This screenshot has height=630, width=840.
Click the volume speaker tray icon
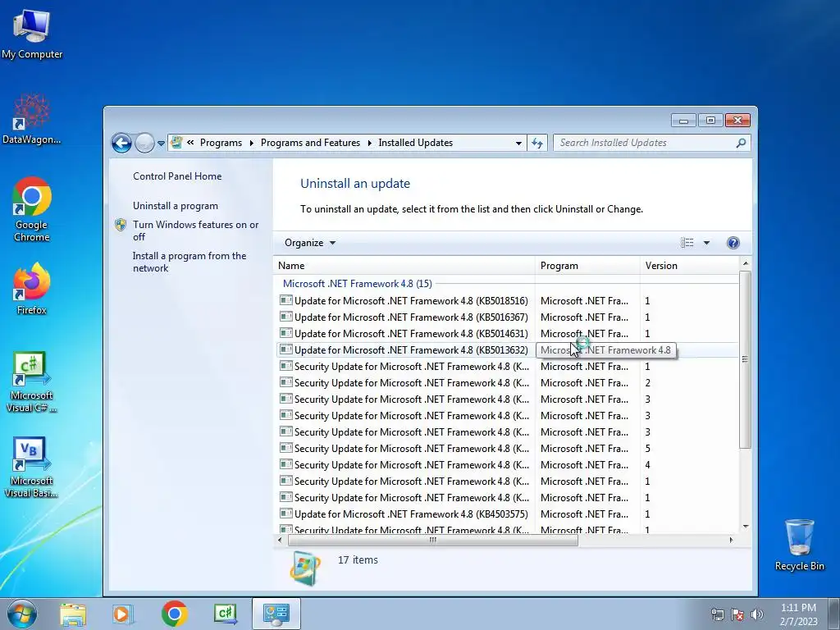[x=757, y=614]
